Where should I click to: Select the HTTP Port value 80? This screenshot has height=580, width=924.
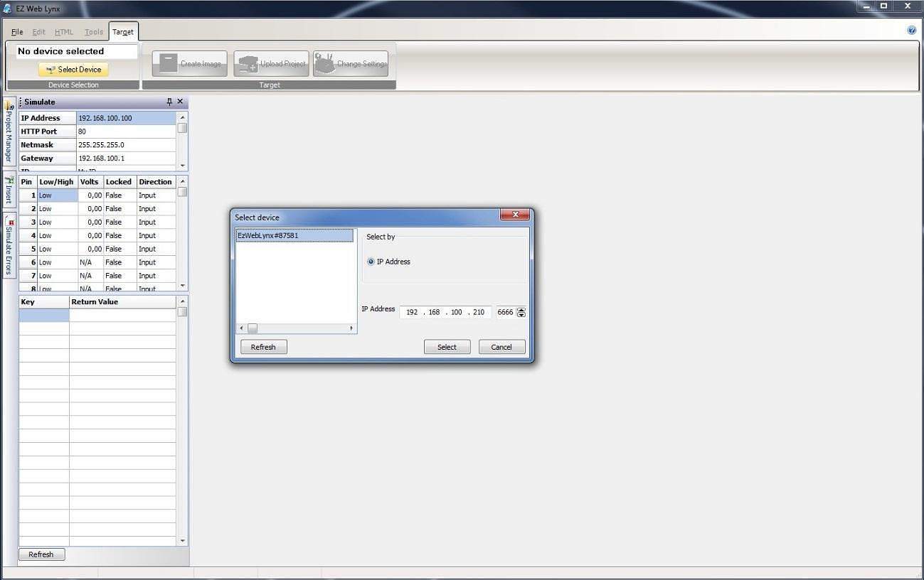click(x=126, y=131)
